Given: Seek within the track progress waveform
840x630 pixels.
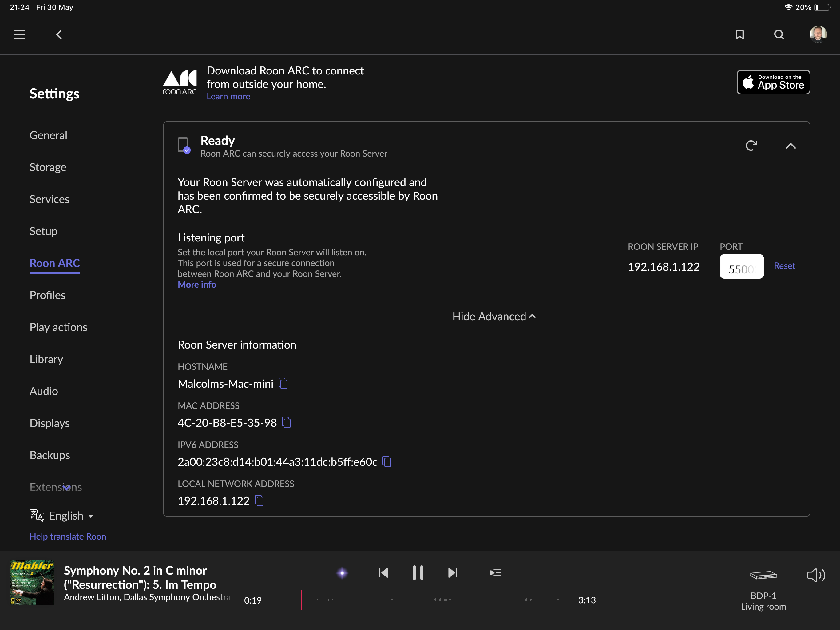Looking at the screenshot, I should (420, 600).
